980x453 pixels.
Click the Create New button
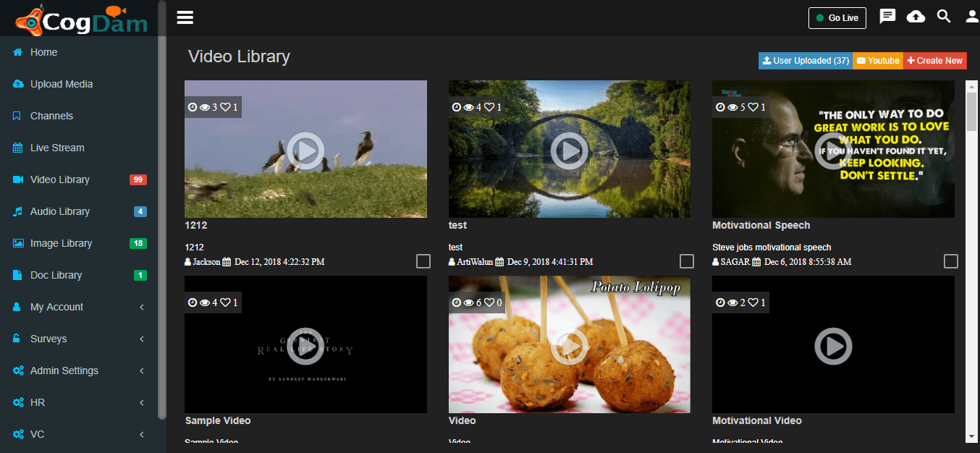(934, 61)
